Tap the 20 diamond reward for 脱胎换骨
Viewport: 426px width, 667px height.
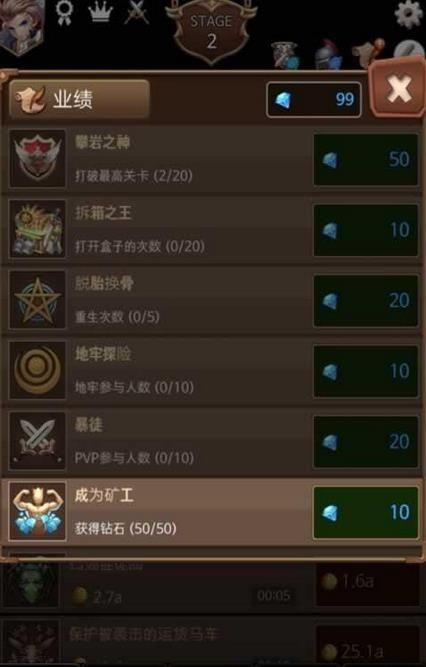click(x=366, y=301)
